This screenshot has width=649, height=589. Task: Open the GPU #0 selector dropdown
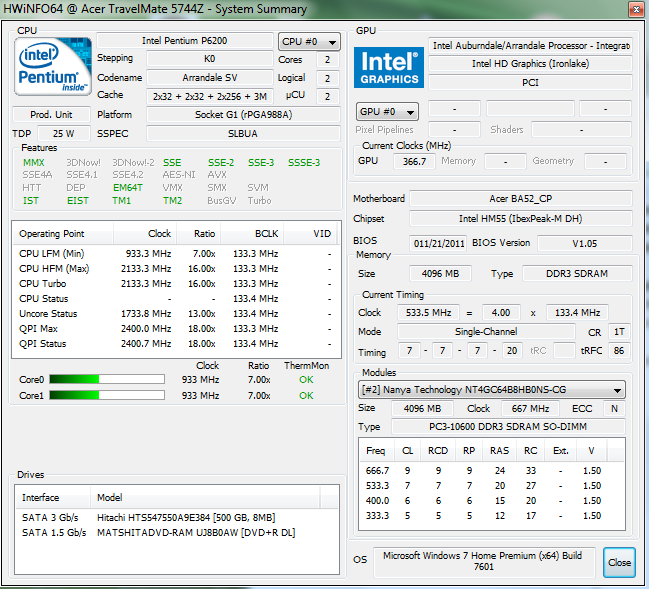pyautogui.click(x=387, y=112)
